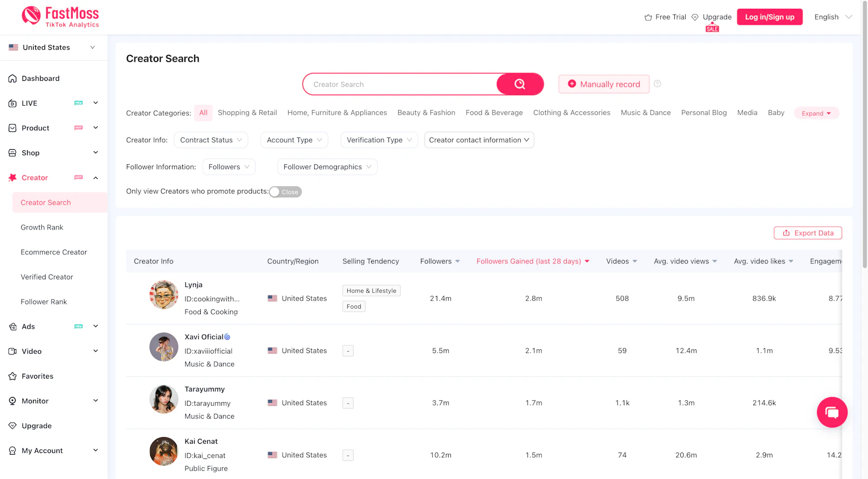
Task: Open Verification Type dropdown
Action: click(x=380, y=140)
